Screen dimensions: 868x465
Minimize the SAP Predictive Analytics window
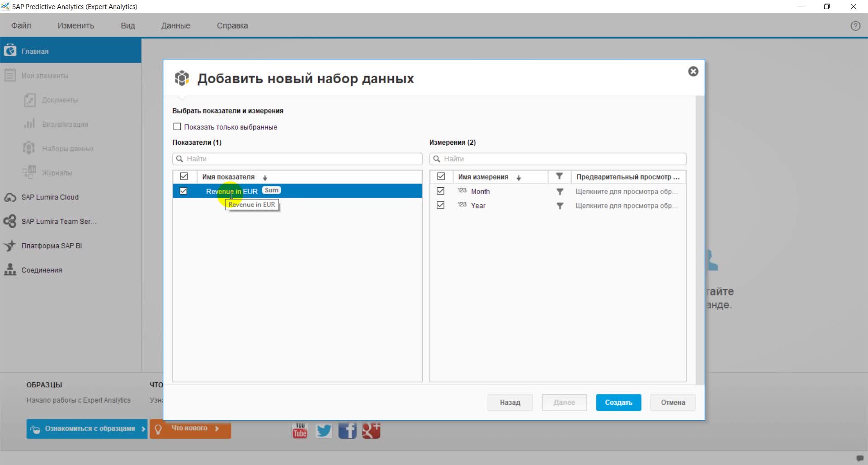point(801,6)
